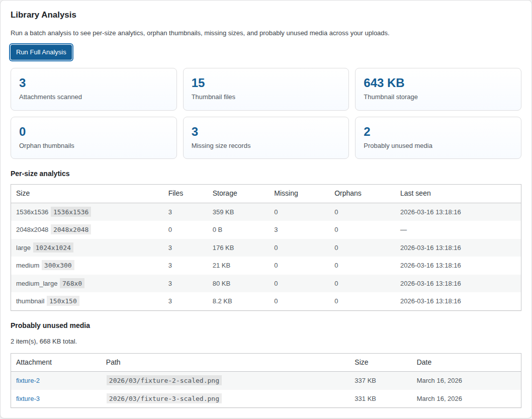Select the 2048x2048 size badge
Image resolution: width=532 pixels, height=419 pixels.
(71, 229)
